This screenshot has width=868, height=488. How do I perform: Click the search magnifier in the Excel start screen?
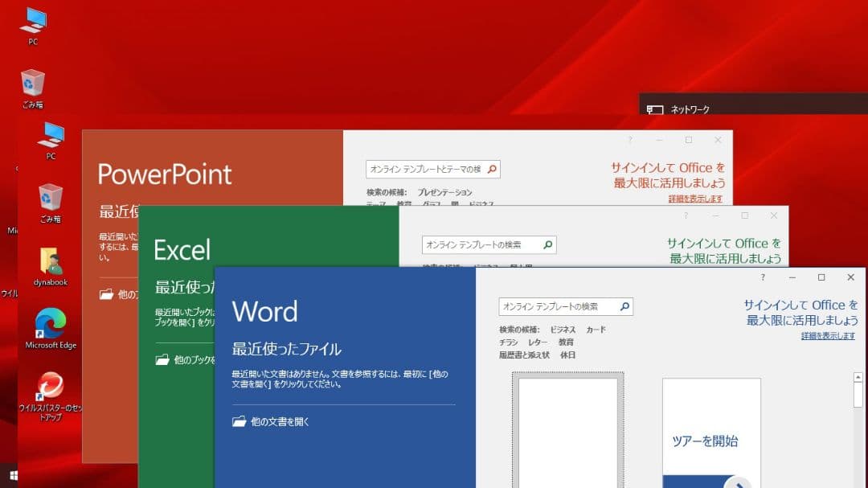tap(547, 244)
